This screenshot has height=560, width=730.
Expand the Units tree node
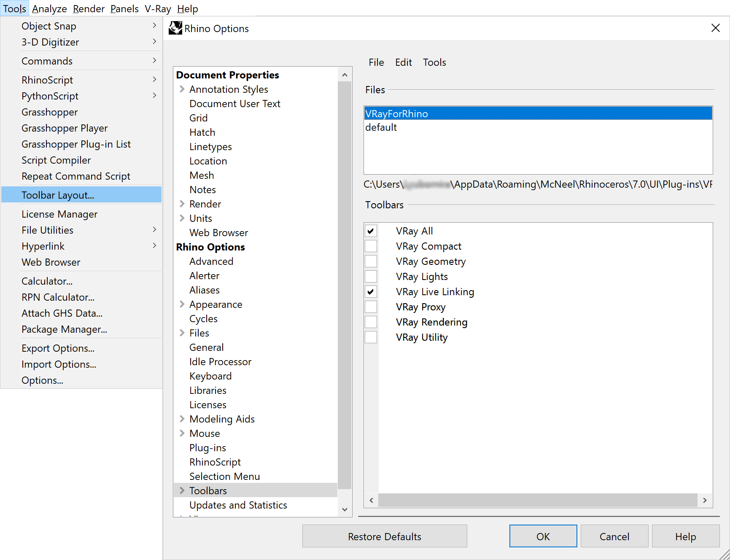182,218
